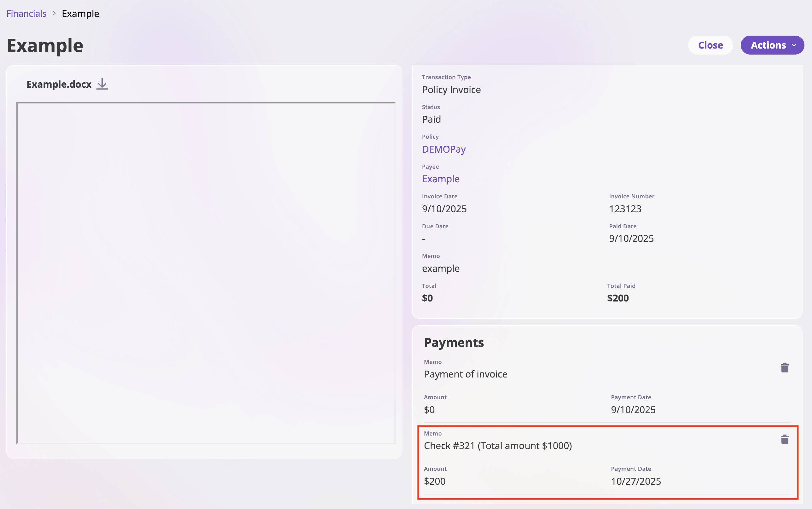
Task: Go back to Financials via breadcrumb
Action: (x=26, y=14)
